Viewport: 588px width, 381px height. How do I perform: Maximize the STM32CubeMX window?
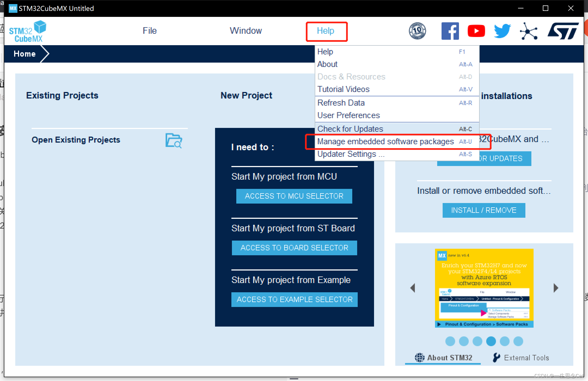[x=546, y=8]
